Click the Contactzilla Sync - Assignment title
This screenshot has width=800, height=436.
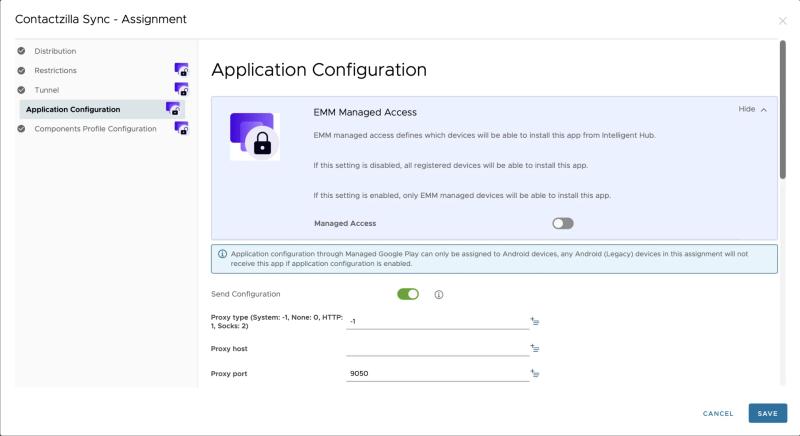tap(101, 19)
